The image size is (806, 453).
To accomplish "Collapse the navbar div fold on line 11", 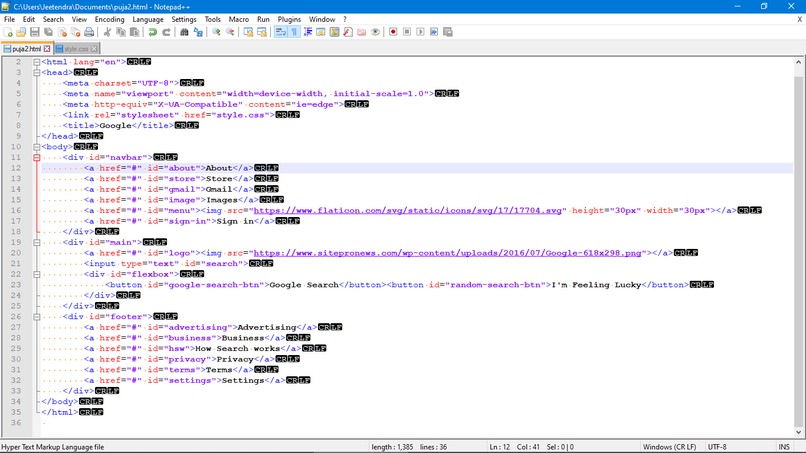I will click(x=36, y=157).
